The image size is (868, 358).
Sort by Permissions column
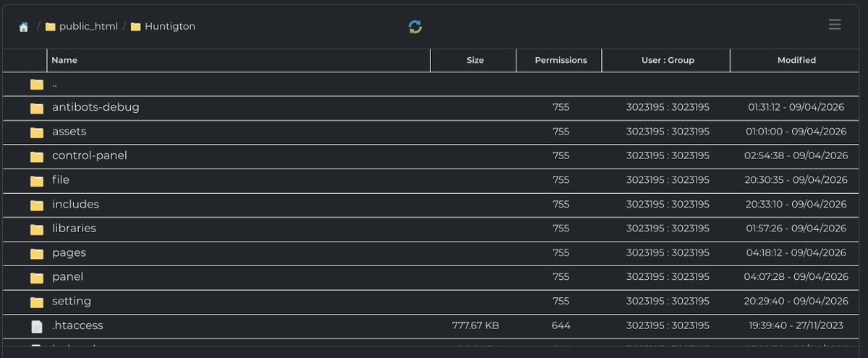click(561, 60)
